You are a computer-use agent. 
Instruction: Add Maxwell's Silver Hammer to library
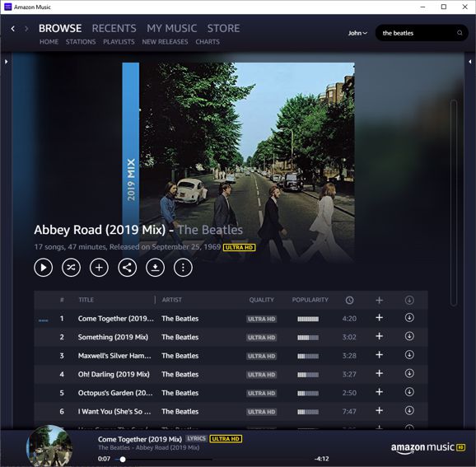coord(379,355)
